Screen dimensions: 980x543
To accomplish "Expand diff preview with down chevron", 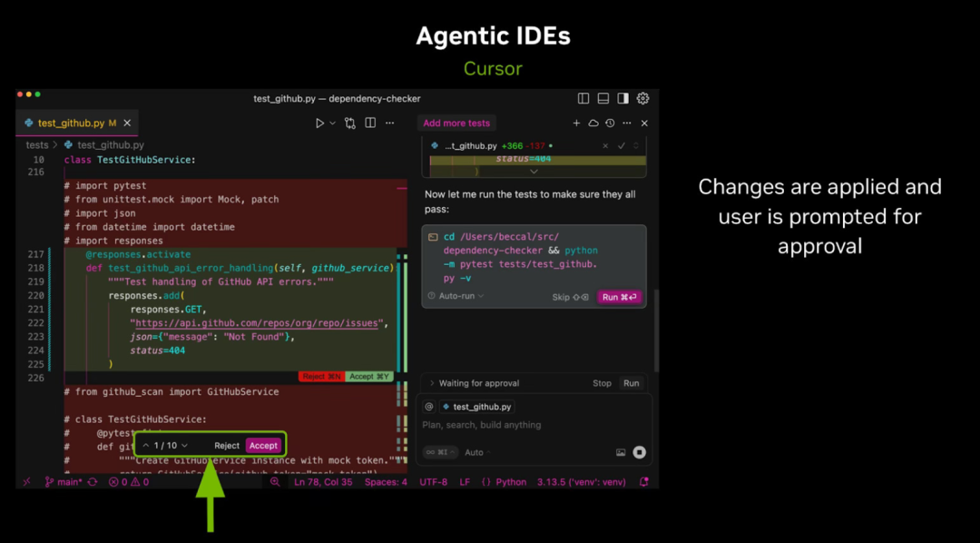I will (x=534, y=172).
